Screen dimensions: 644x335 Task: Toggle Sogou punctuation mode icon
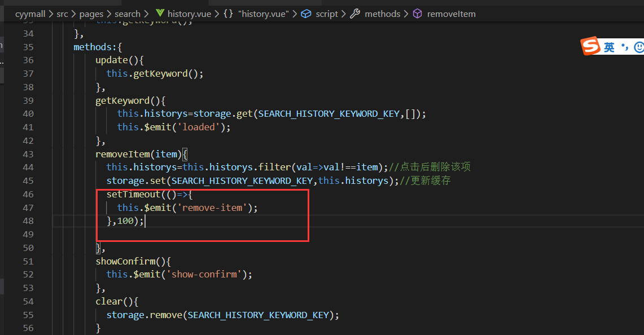point(625,46)
